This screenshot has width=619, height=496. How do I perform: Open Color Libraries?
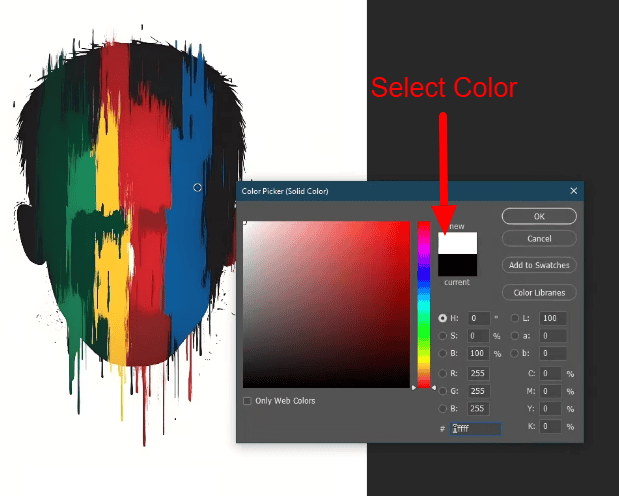(x=538, y=293)
